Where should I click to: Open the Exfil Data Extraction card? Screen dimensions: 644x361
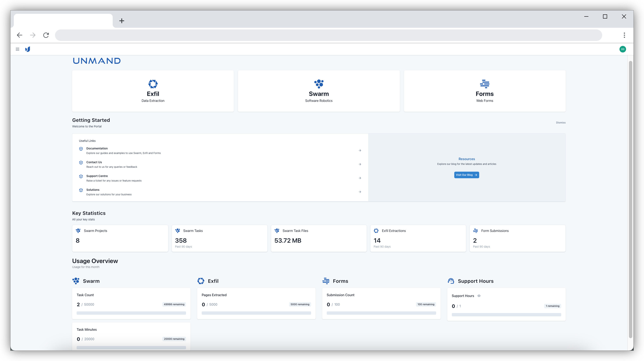click(153, 91)
